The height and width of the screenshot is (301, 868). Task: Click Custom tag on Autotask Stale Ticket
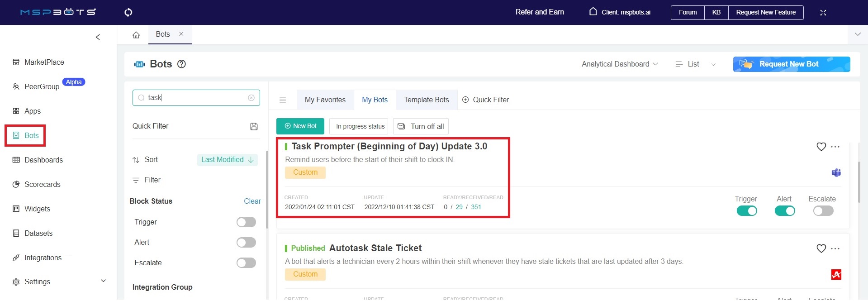305,274
